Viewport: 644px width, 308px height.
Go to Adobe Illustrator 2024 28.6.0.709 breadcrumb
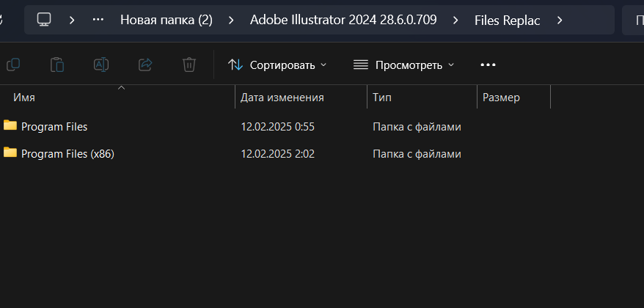(343, 20)
